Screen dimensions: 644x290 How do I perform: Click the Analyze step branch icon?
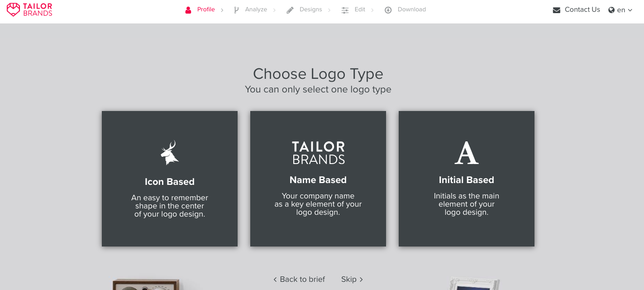coord(236,10)
